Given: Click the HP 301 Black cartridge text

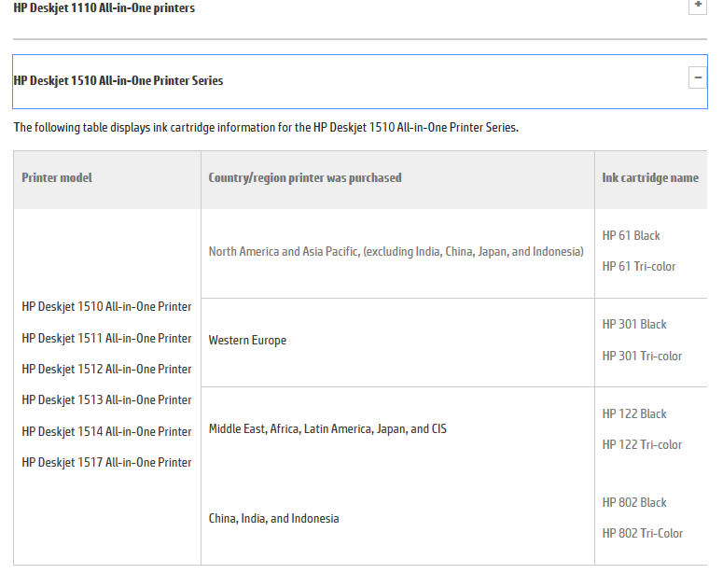Looking at the screenshot, I should coord(634,325).
